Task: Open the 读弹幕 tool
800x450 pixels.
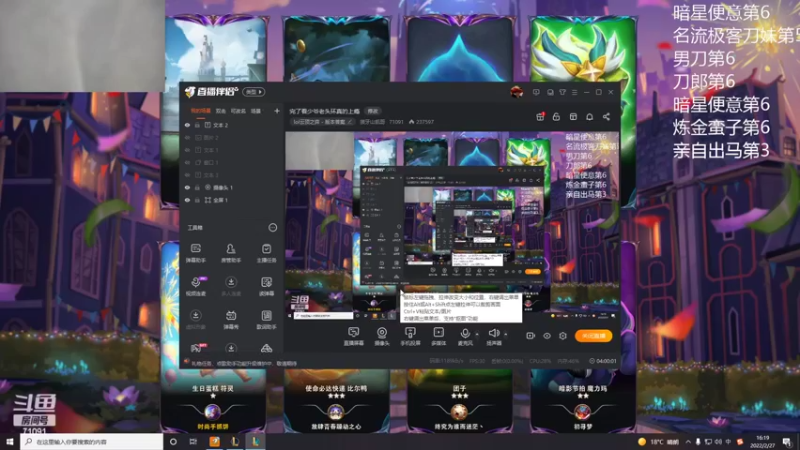Action: 266,286
